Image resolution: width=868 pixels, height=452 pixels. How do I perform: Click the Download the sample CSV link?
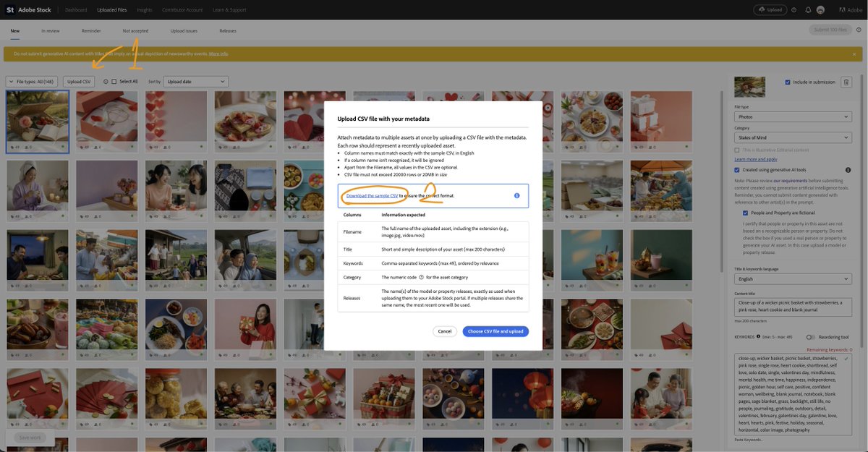(372, 195)
